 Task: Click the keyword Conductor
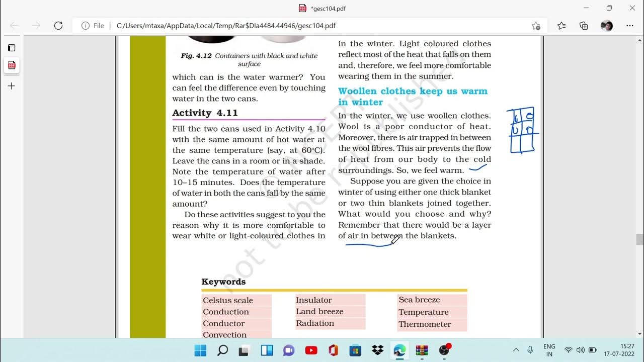pyautogui.click(x=224, y=323)
